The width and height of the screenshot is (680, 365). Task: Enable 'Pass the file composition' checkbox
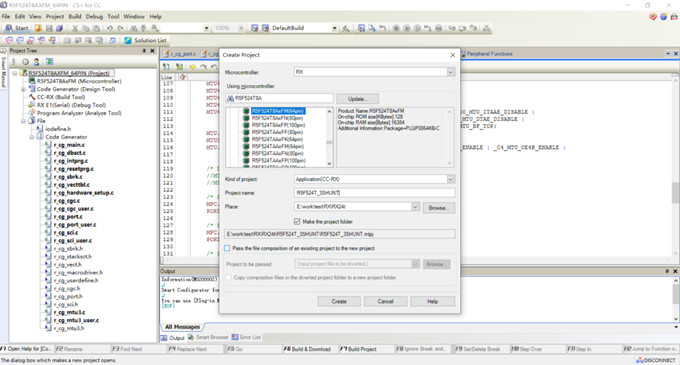pos(227,248)
